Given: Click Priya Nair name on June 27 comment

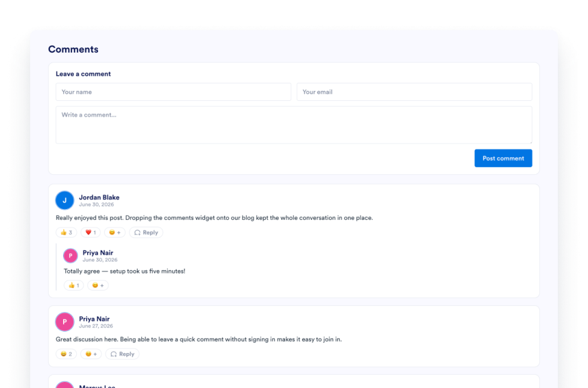Looking at the screenshot, I should [94, 319].
